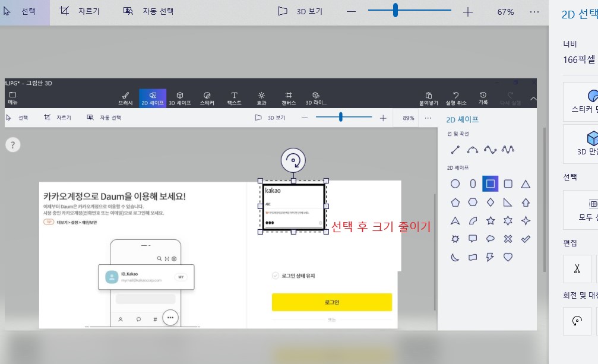The width and height of the screenshot is (598, 364).
Task: Choose the right triangle shape
Action: tap(508, 202)
